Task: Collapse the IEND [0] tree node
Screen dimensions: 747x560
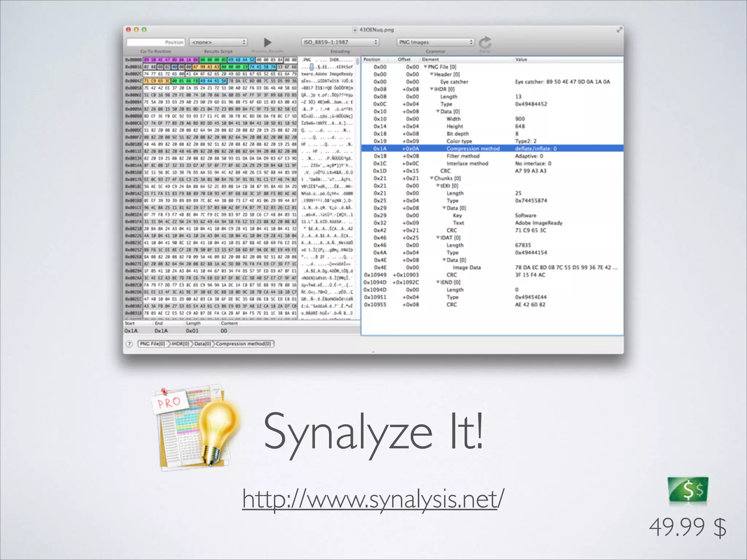Action: pyautogui.click(x=438, y=282)
